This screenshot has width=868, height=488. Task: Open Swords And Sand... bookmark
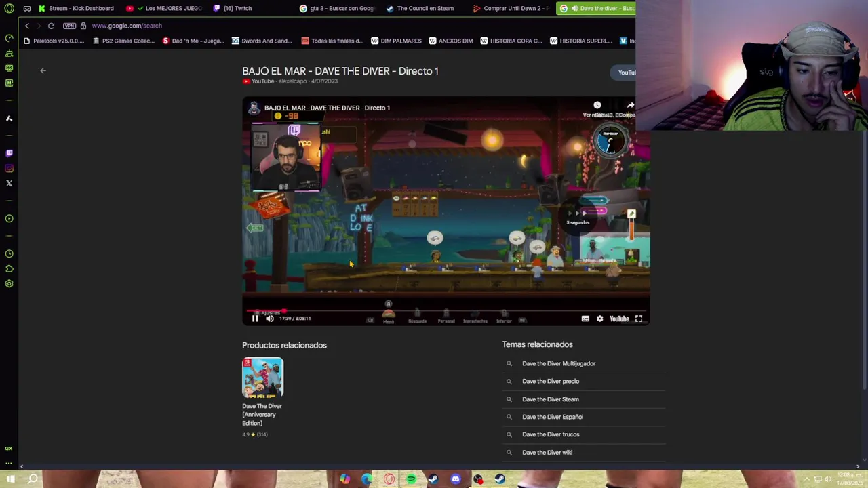[x=262, y=41]
